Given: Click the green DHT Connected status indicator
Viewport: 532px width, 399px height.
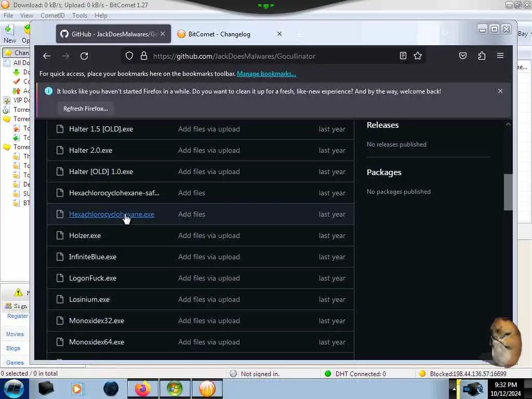Looking at the screenshot, I should pyautogui.click(x=328, y=374).
